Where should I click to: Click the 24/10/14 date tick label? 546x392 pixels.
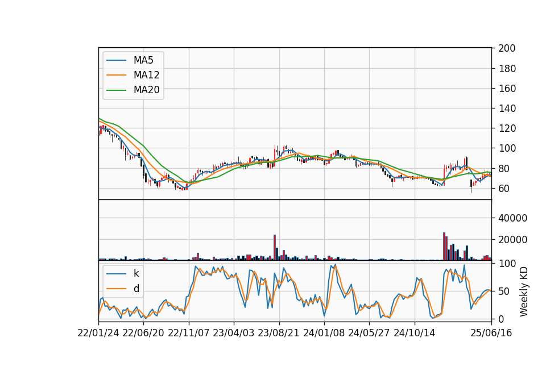(x=415, y=333)
